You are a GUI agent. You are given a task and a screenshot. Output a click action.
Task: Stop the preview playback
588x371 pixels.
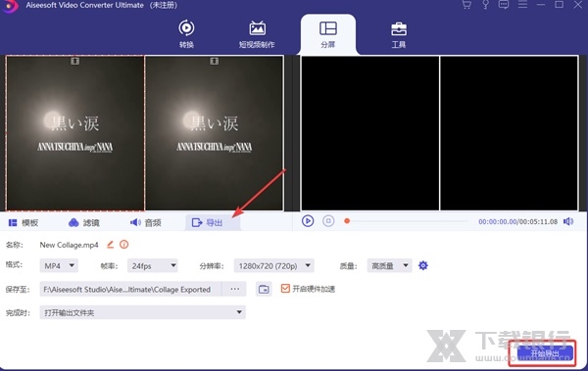(x=328, y=221)
